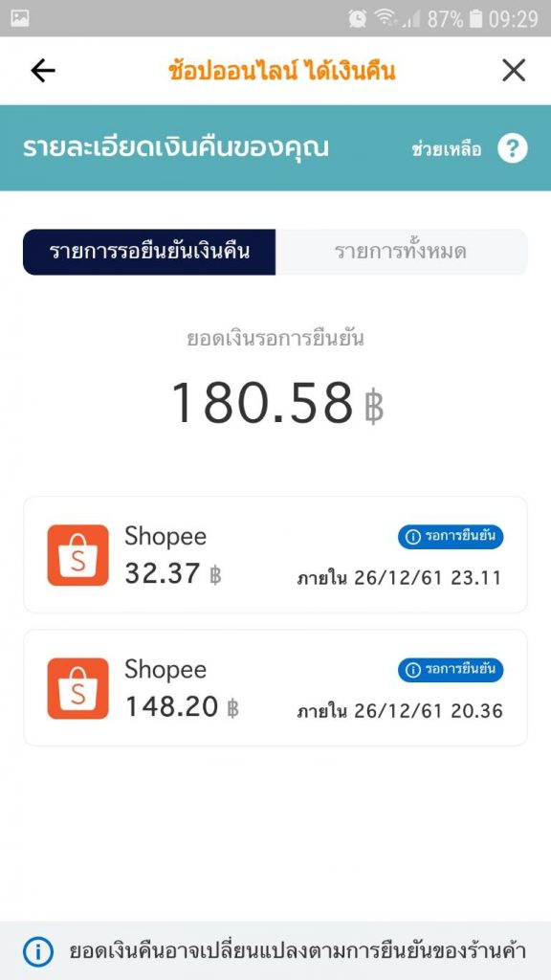Tap the back arrow icon
The image size is (551, 980).
click(42, 71)
